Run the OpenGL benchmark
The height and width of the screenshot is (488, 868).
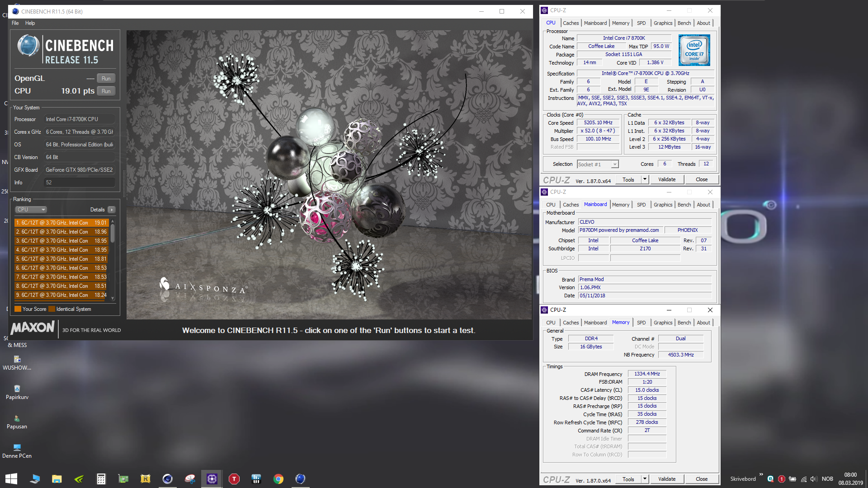pyautogui.click(x=106, y=78)
